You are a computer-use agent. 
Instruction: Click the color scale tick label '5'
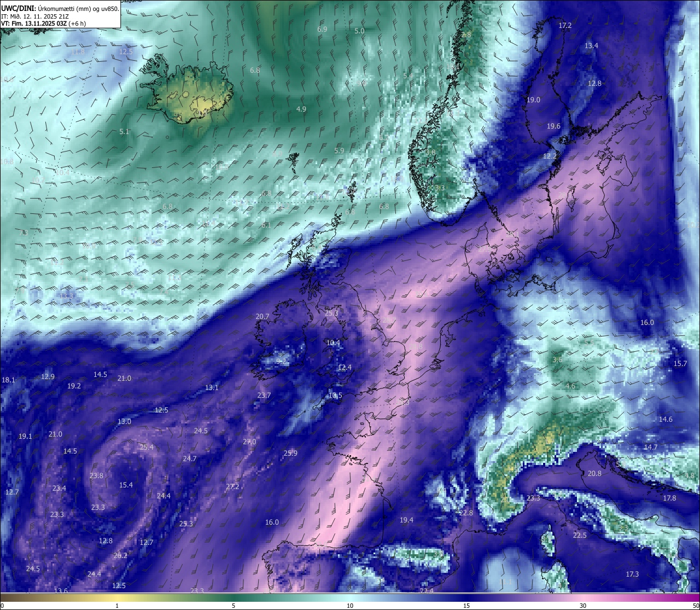(234, 606)
